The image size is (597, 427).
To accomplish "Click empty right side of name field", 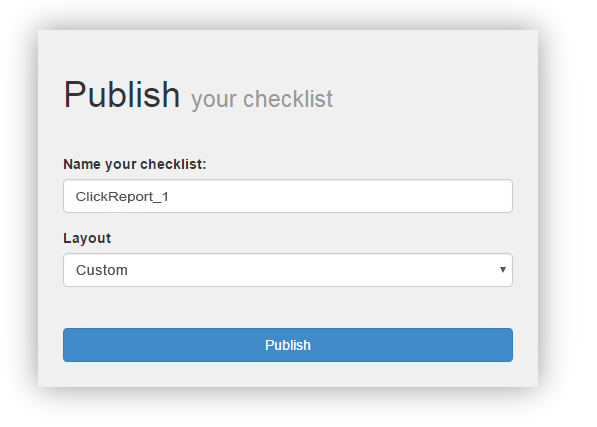I will click(381, 196).
